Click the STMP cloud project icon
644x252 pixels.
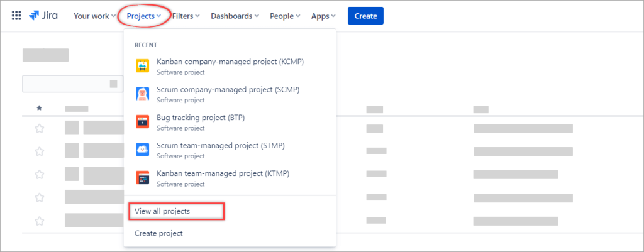point(142,150)
